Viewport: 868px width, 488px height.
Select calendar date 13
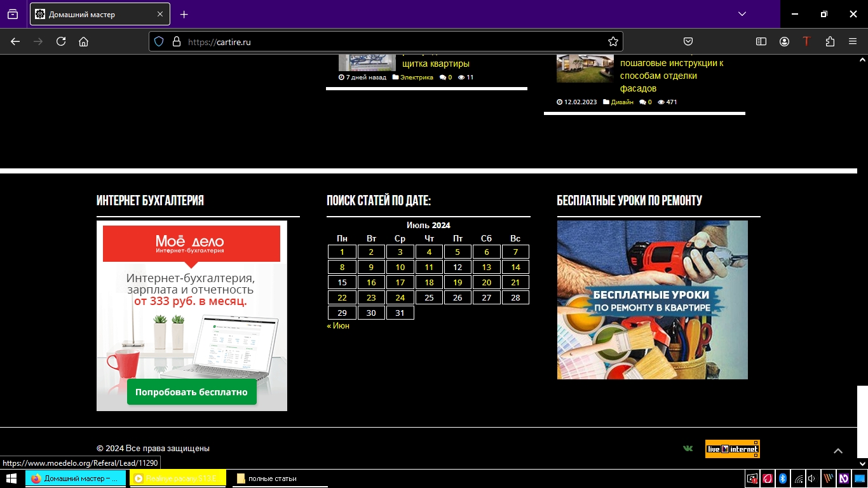(486, 268)
